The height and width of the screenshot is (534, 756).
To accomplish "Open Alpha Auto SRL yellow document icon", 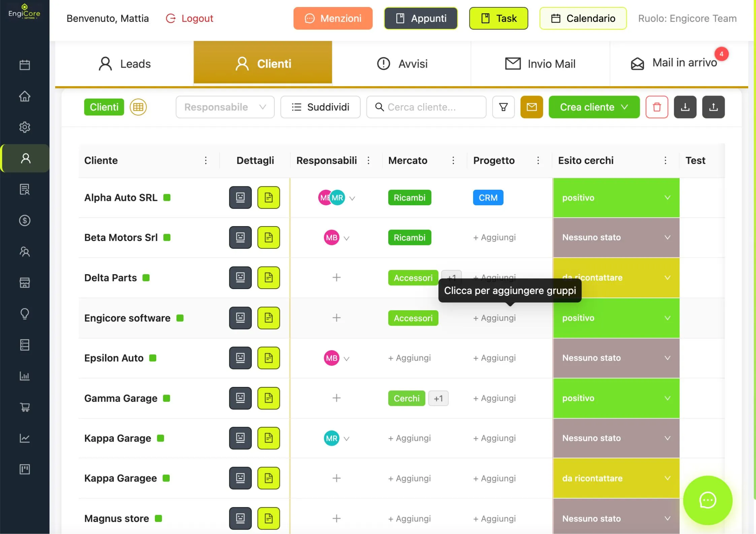I will [x=268, y=198].
